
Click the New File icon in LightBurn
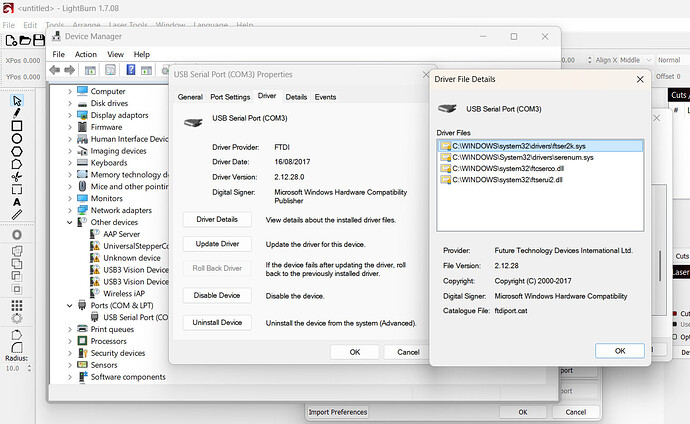tap(11, 40)
